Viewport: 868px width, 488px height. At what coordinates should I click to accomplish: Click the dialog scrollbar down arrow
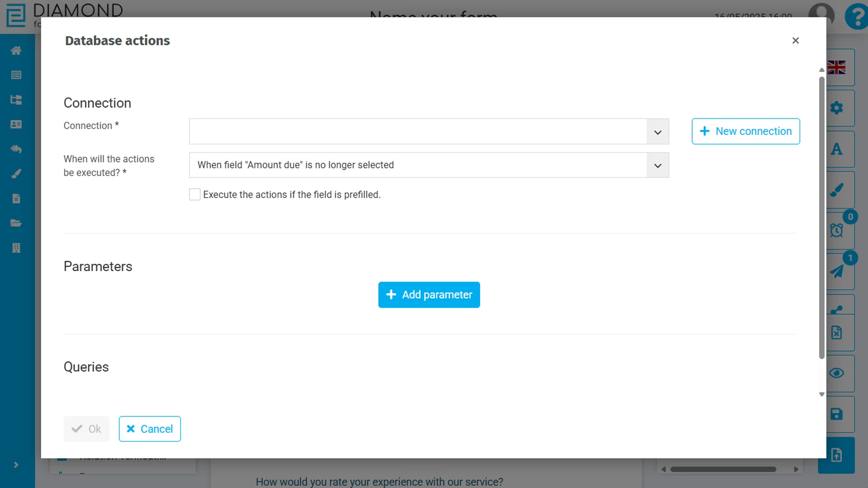coord(821,395)
